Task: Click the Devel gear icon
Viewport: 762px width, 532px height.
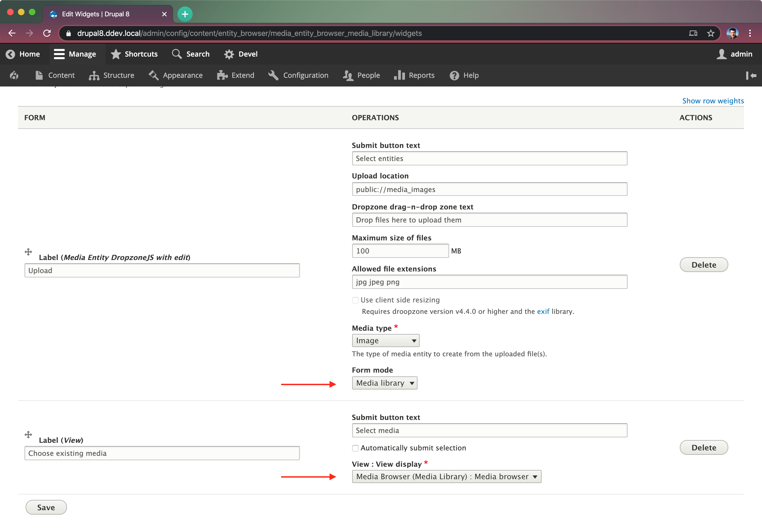Action: [228, 54]
